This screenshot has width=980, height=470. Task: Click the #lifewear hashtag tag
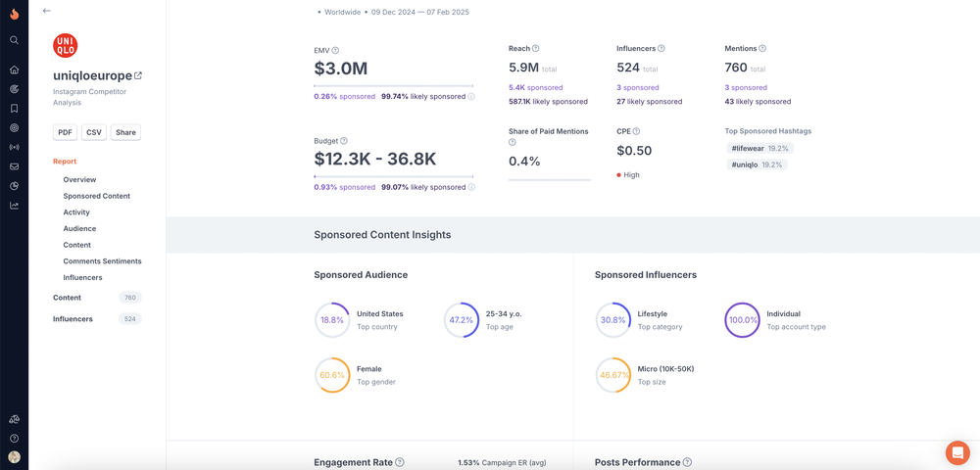pyautogui.click(x=760, y=149)
